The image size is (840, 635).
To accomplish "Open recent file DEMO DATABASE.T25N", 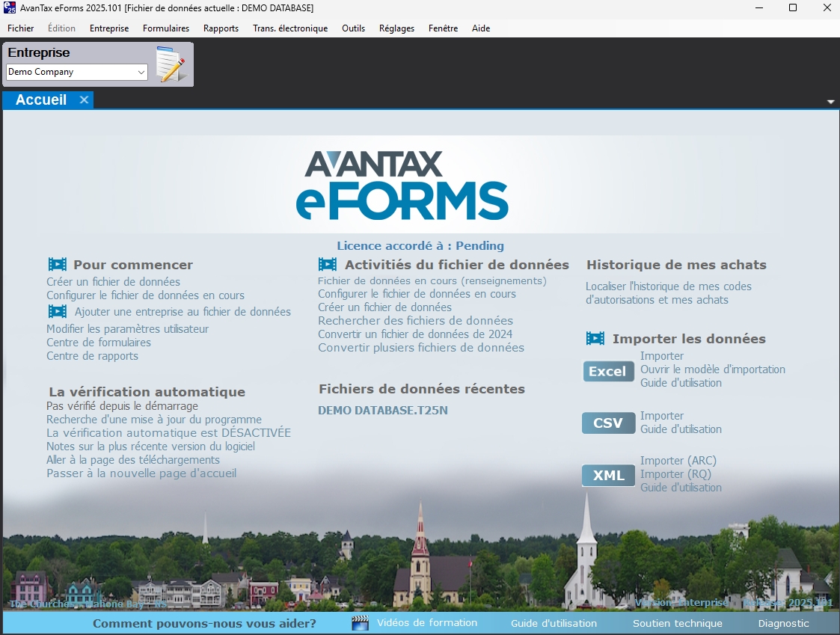I will click(x=382, y=410).
